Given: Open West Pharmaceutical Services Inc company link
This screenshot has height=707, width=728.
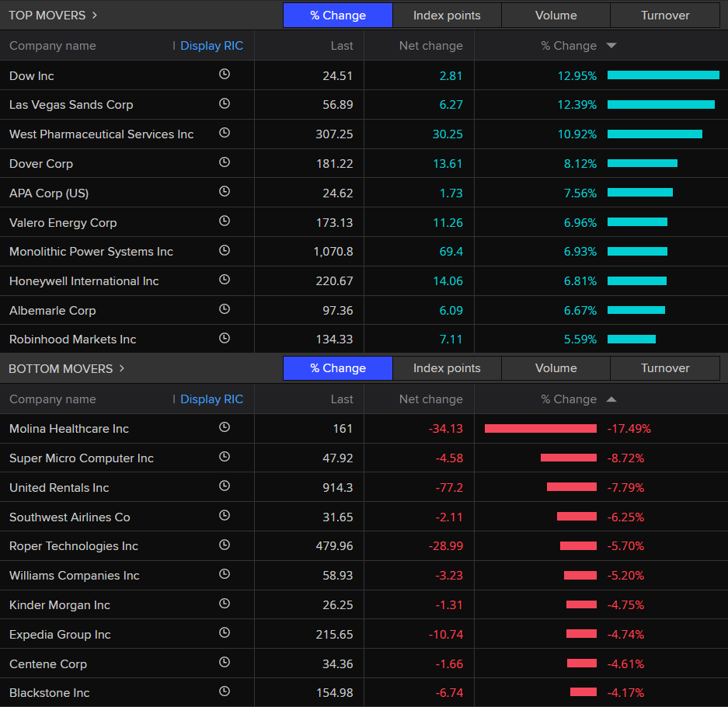Looking at the screenshot, I should tap(101, 134).
